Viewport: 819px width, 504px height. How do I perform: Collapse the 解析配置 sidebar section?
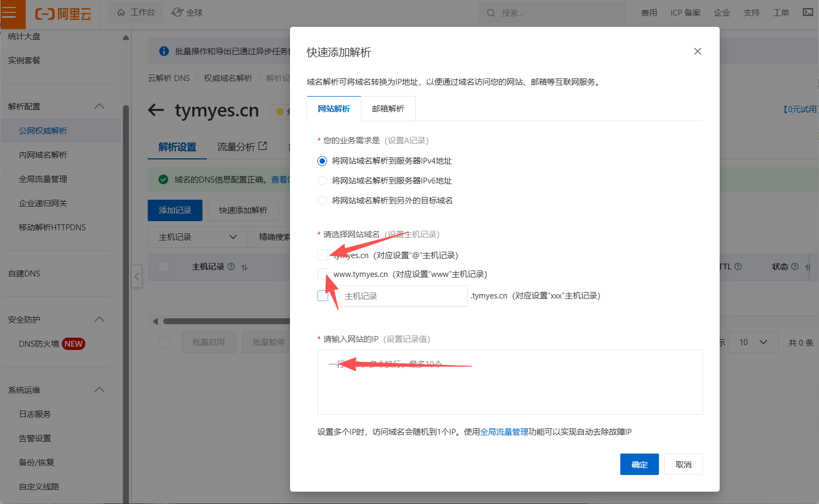pyautogui.click(x=99, y=106)
